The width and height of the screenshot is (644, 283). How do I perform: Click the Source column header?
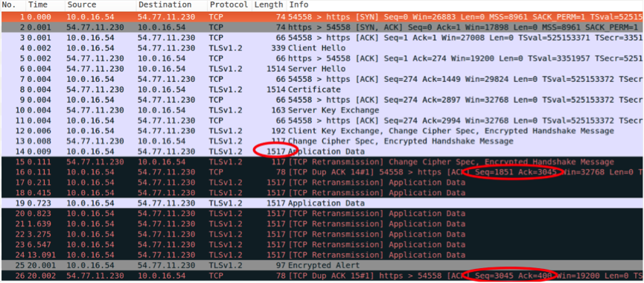pos(101,5)
